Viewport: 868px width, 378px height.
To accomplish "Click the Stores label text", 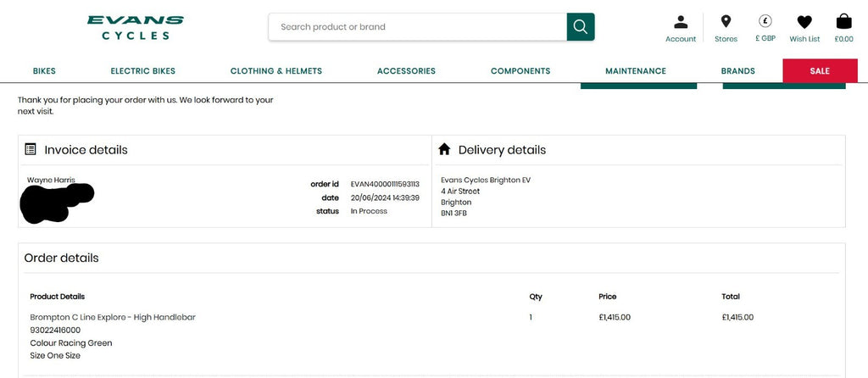I will pyautogui.click(x=726, y=39).
